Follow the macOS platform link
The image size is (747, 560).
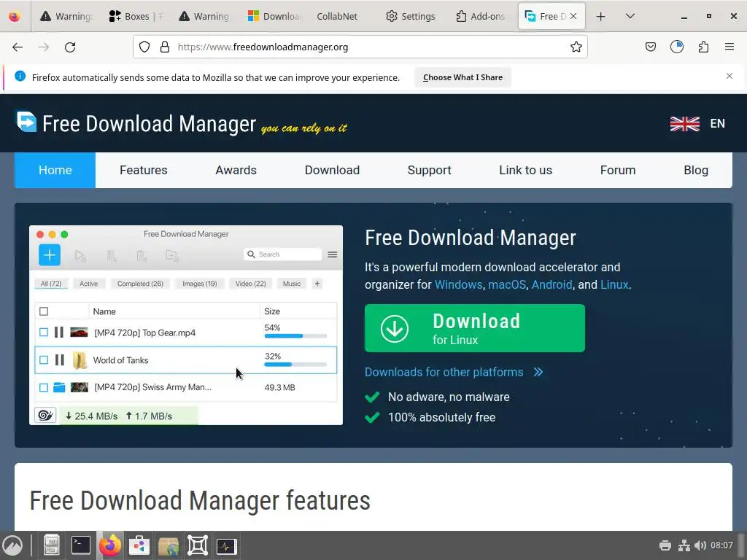coord(507,284)
